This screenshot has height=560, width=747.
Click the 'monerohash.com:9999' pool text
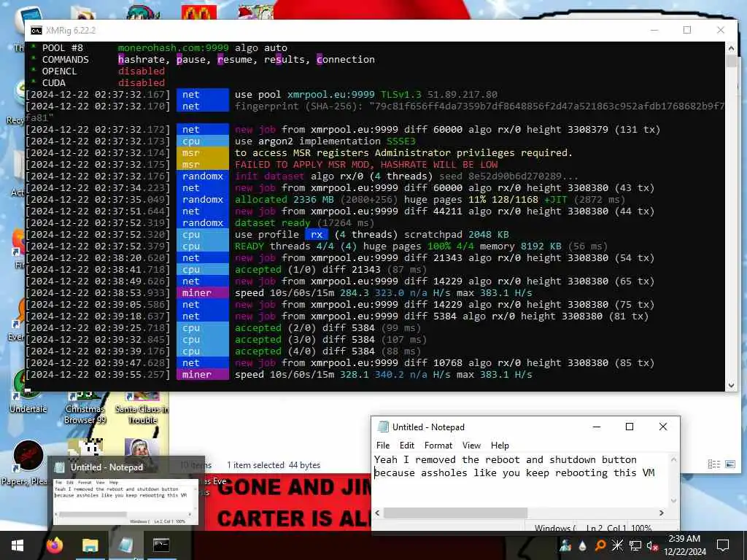(x=174, y=47)
